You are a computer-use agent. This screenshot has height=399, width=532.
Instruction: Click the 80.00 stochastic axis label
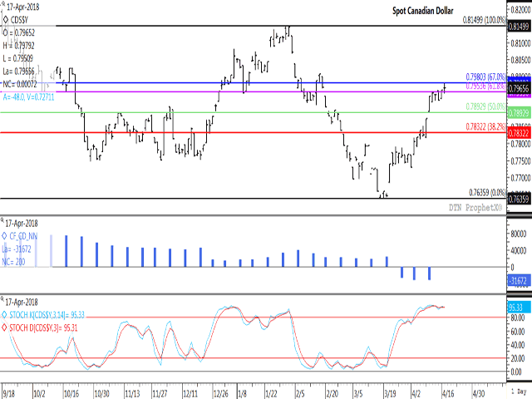tap(518, 318)
